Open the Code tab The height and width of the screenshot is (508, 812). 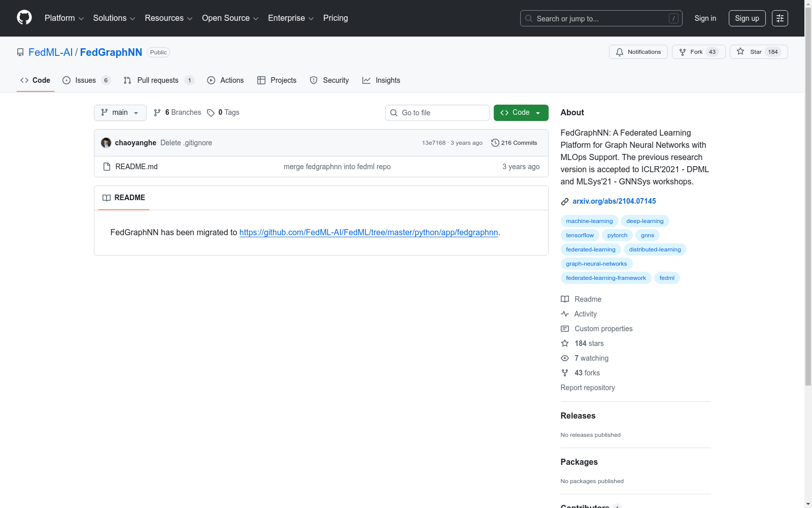pyautogui.click(x=36, y=80)
